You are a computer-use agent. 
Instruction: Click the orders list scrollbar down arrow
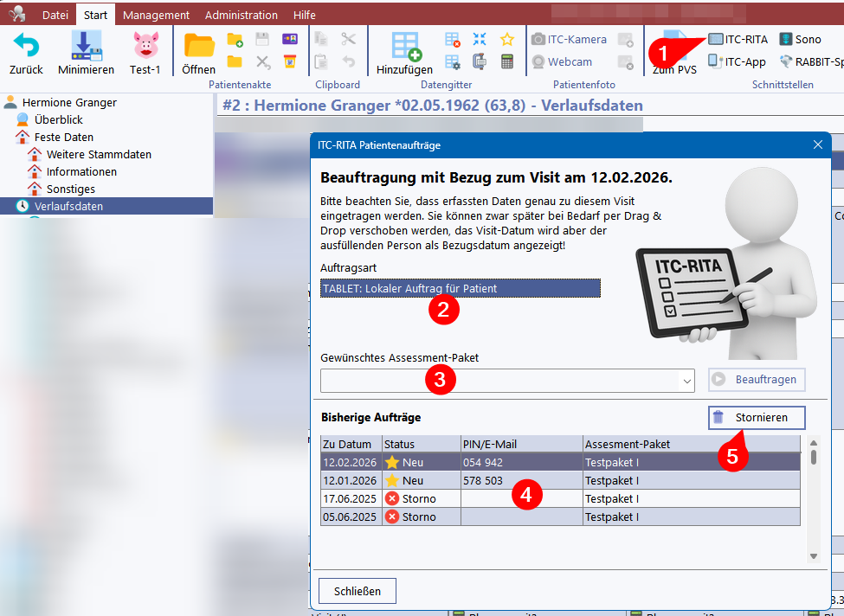click(x=813, y=555)
